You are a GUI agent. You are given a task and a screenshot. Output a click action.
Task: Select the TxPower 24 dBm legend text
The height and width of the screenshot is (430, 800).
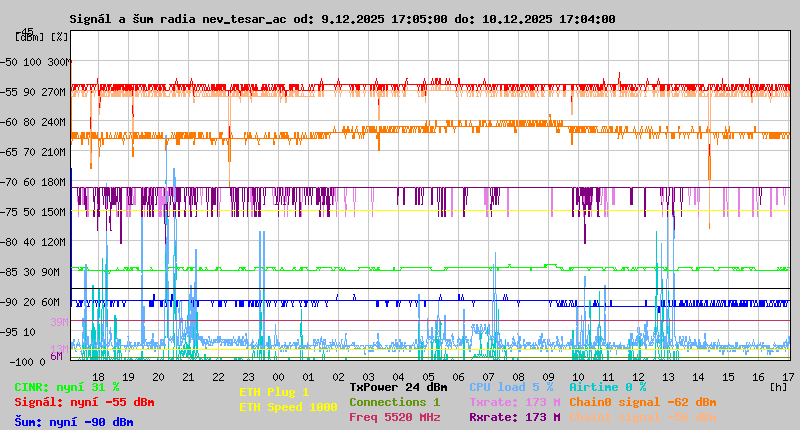tap(398, 387)
